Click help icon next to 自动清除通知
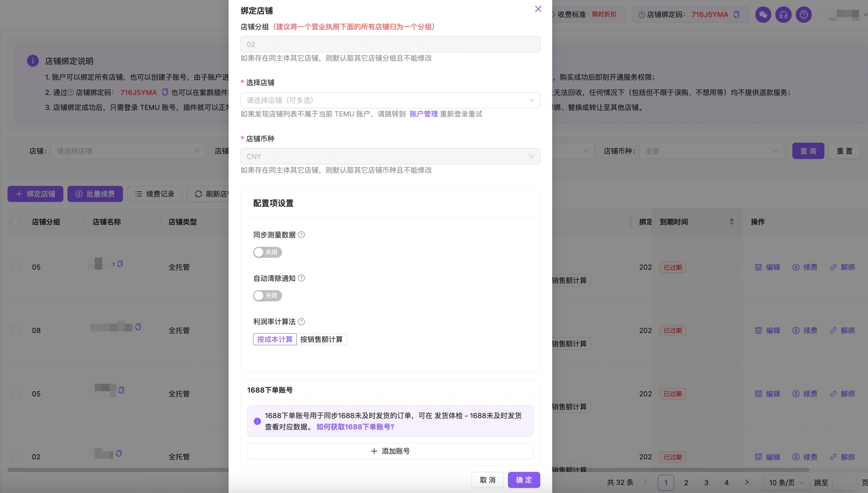868x493 pixels. click(302, 278)
